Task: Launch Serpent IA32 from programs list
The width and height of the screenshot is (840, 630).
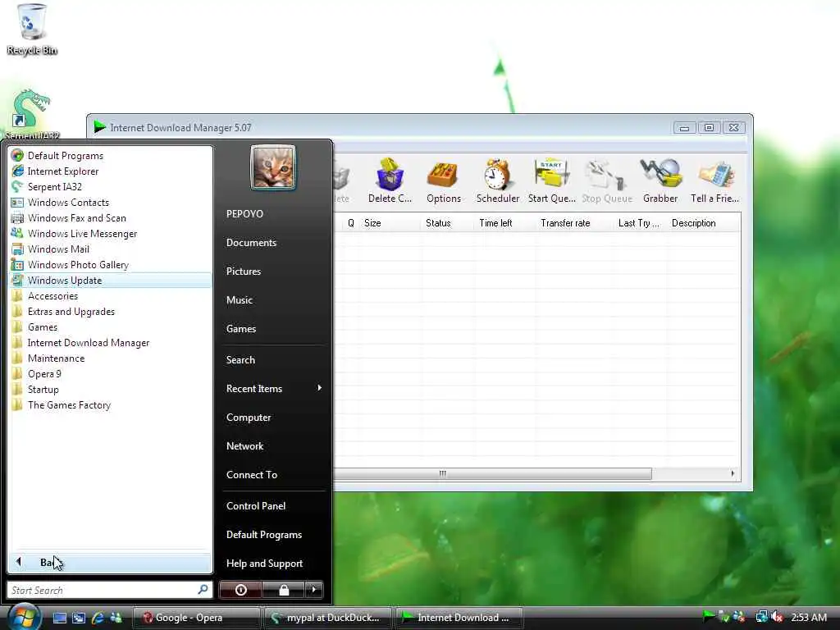Action: pos(111,187)
